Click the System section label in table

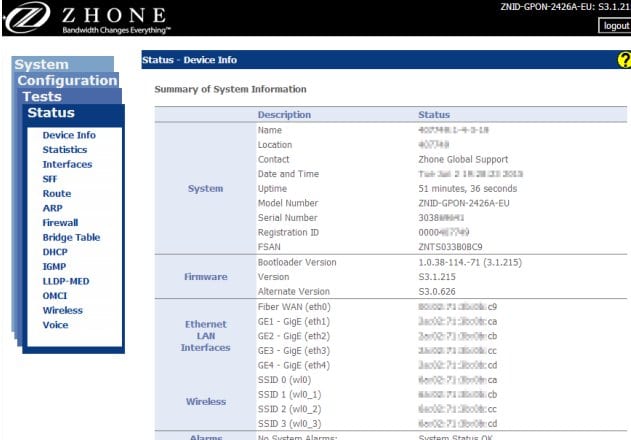click(205, 188)
